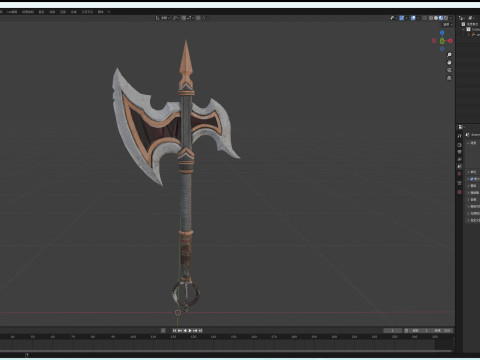Open the Tool properties tab
This screenshot has height=360, width=480.
pyautogui.click(x=459, y=136)
